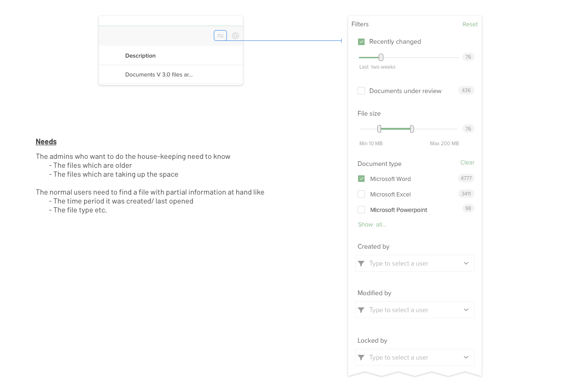Viewport: 561px width, 392px height.
Task: Check the Microsoft Excel checkbox
Action: [361, 194]
